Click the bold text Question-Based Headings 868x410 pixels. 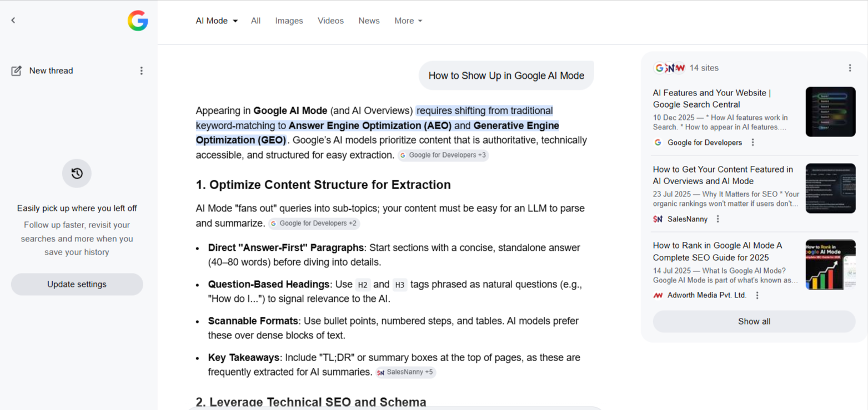(269, 284)
